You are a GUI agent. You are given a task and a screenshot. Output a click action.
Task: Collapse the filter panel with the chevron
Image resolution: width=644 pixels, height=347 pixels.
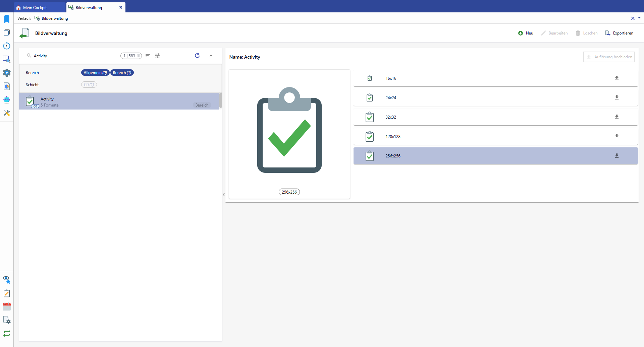[211, 56]
